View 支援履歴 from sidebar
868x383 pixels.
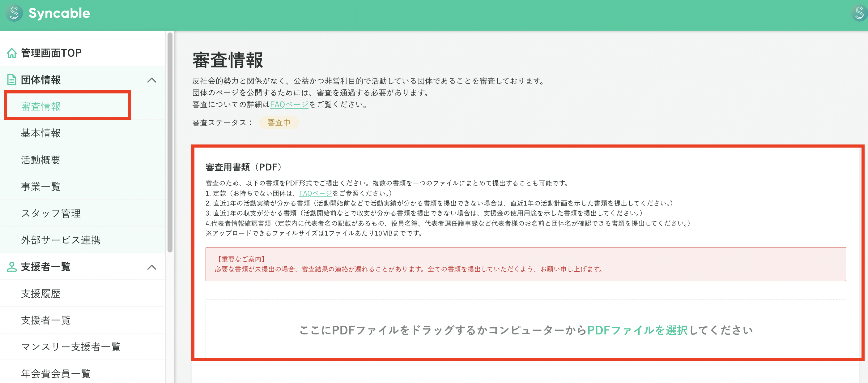click(x=41, y=293)
